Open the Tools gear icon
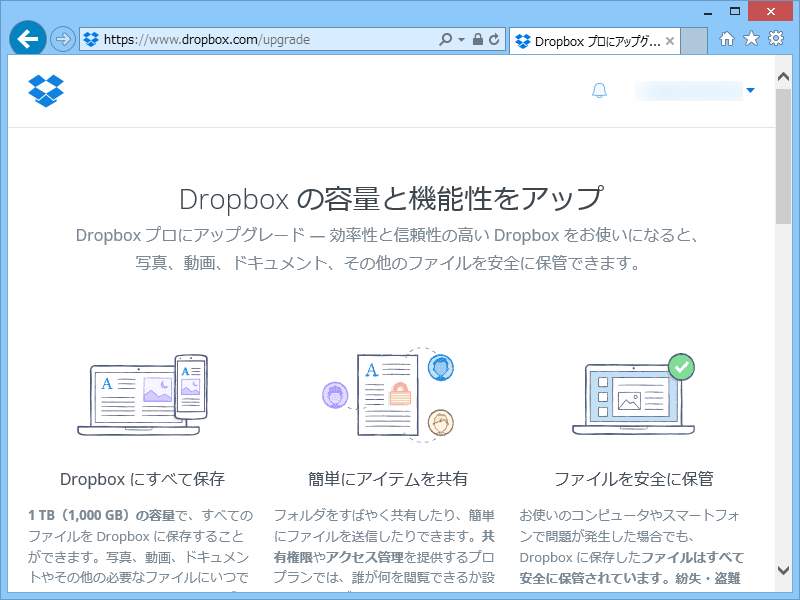This screenshot has width=800, height=600. (x=775, y=38)
